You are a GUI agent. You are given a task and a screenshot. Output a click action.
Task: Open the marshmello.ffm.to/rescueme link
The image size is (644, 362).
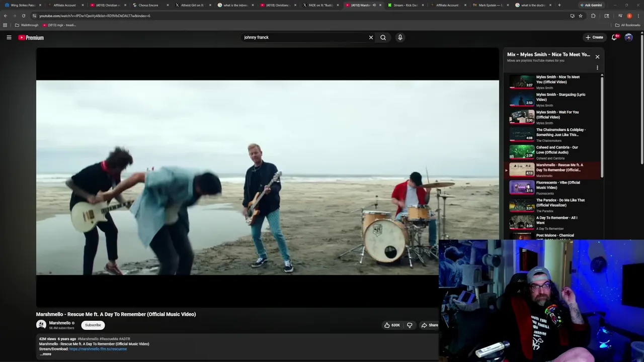click(x=98, y=349)
